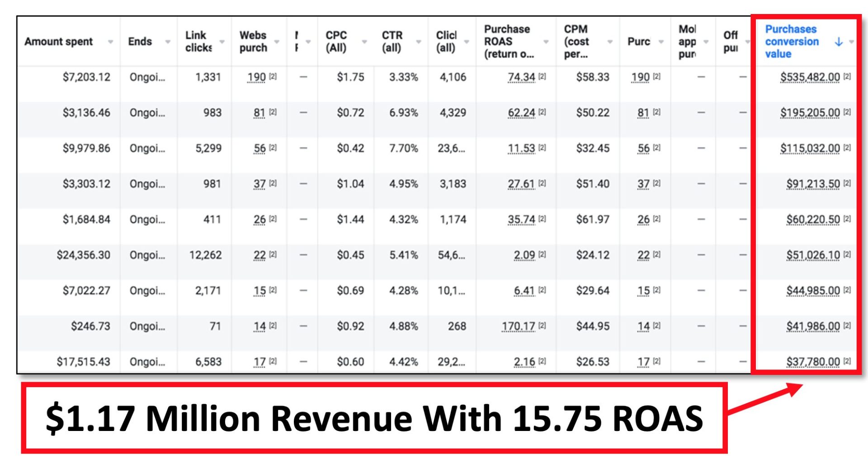Open the Purchase ROAS column dropdown arrow
Viewport: 868px width, 459px height.
546,42
